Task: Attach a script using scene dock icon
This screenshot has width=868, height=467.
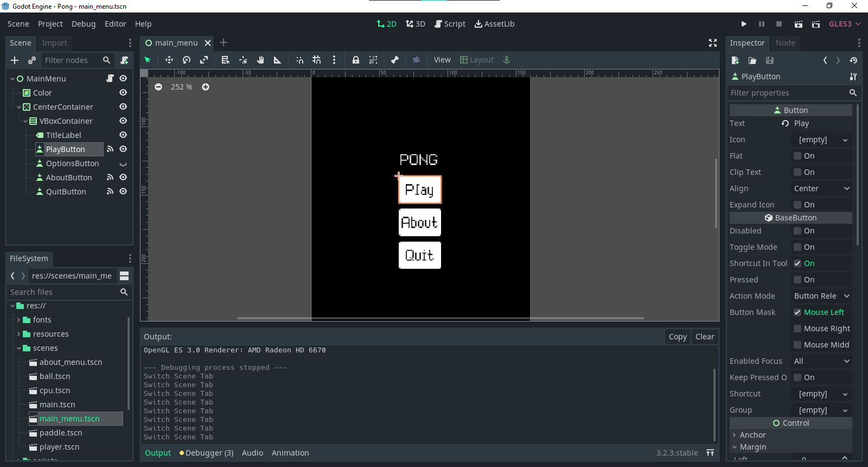Action: (x=124, y=60)
